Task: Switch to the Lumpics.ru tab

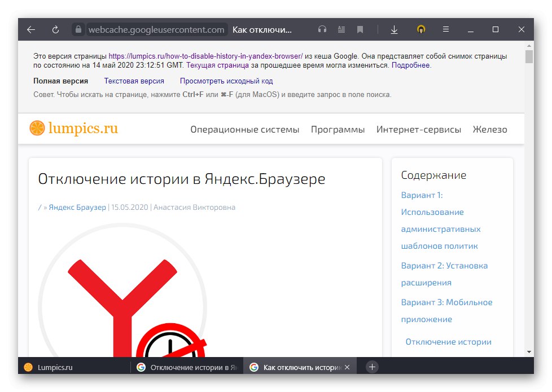Action: click(74, 367)
